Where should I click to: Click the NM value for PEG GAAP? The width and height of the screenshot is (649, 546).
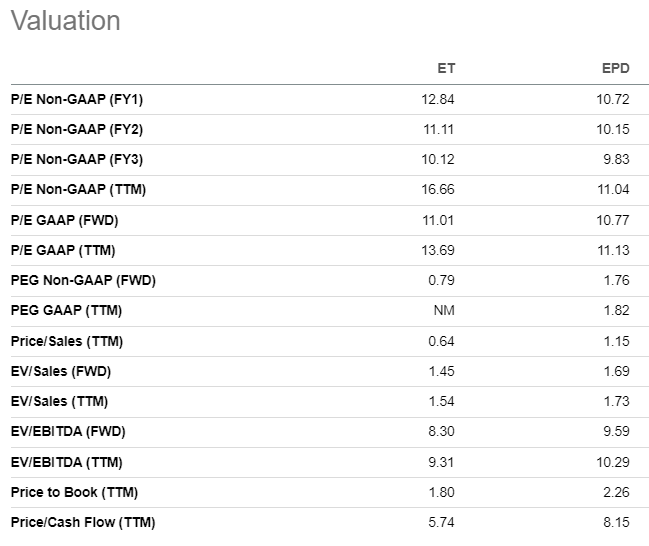coord(445,311)
